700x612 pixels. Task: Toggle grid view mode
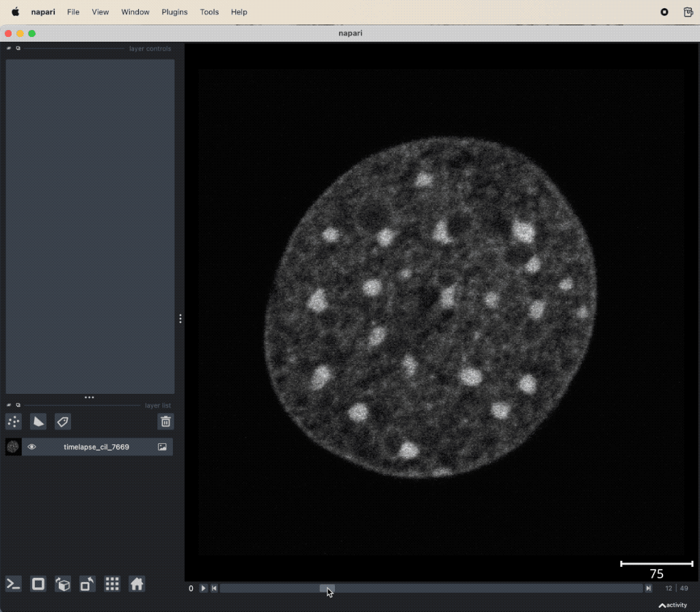coord(112,584)
